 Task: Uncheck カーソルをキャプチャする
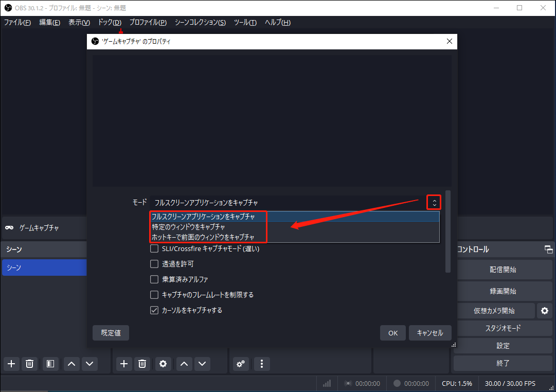tap(154, 310)
